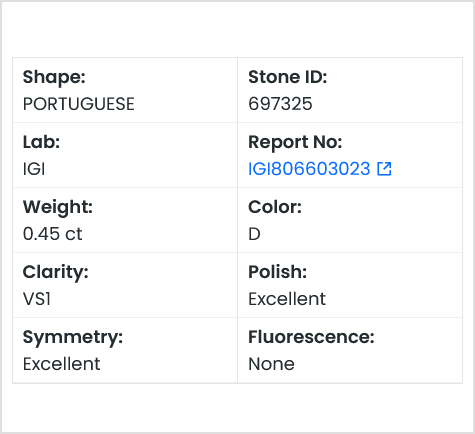475x434 pixels.
Task: Click the Stone ID label
Action: point(288,77)
